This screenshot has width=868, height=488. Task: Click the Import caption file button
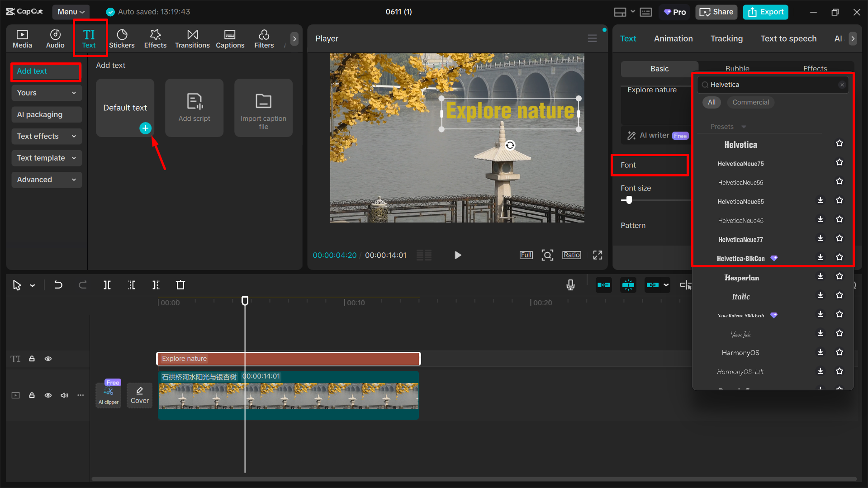coord(263,108)
